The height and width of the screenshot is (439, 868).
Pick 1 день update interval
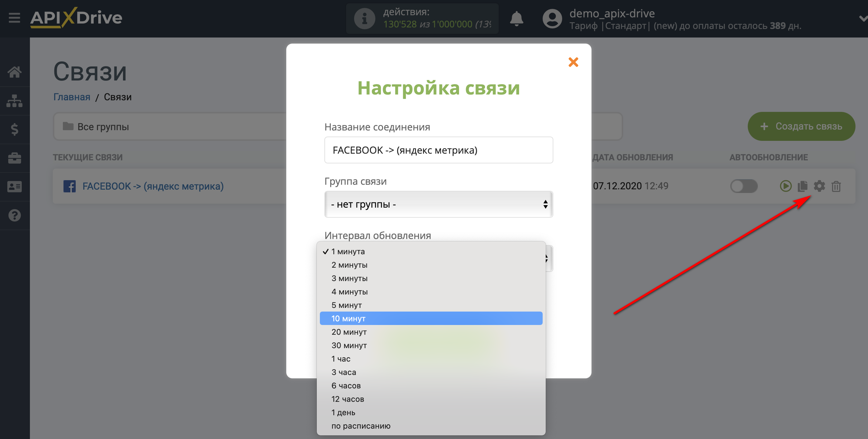(x=431, y=412)
